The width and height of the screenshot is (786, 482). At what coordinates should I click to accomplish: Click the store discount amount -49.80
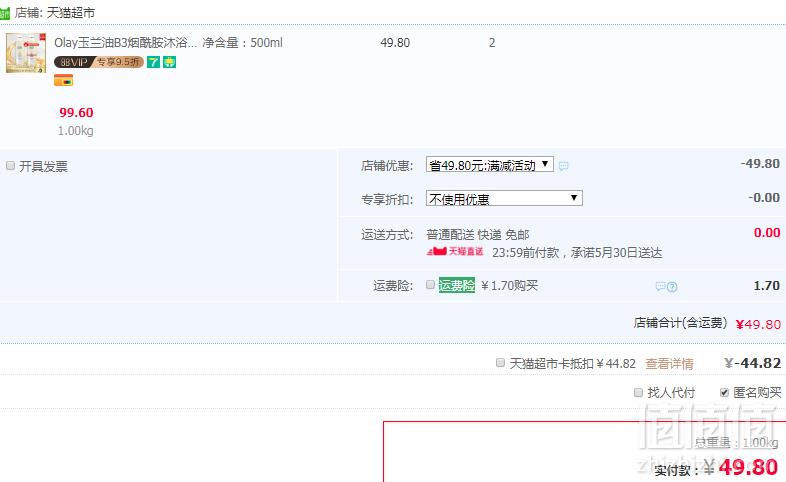point(760,164)
